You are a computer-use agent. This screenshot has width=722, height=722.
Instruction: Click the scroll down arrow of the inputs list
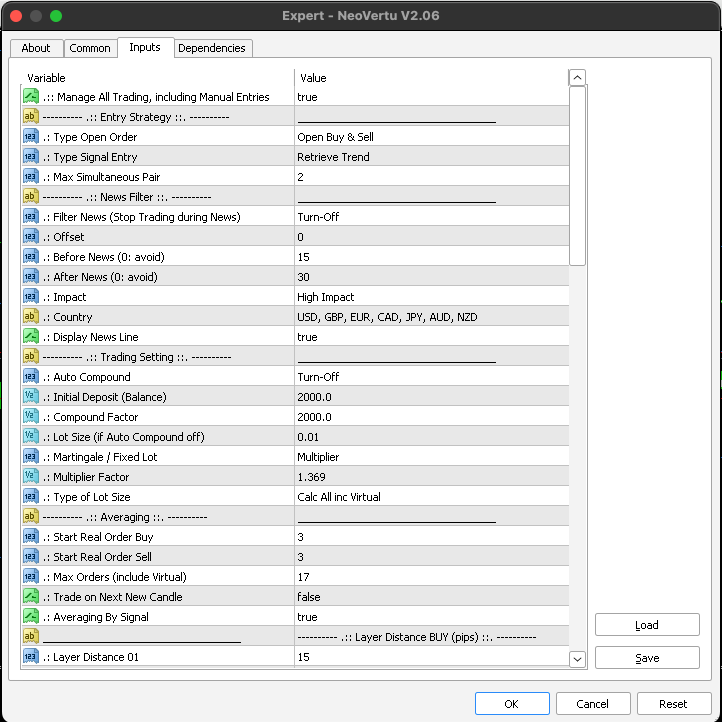[x=577, y=659]
